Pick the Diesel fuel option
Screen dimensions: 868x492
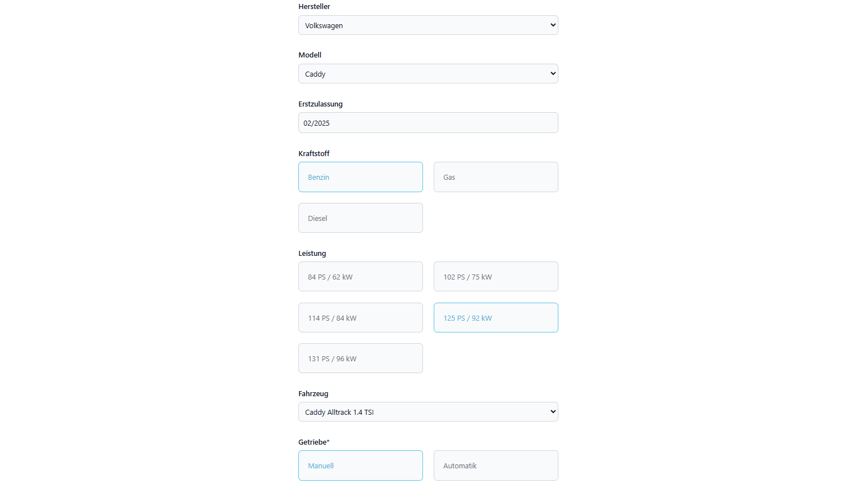click(360, 218)
